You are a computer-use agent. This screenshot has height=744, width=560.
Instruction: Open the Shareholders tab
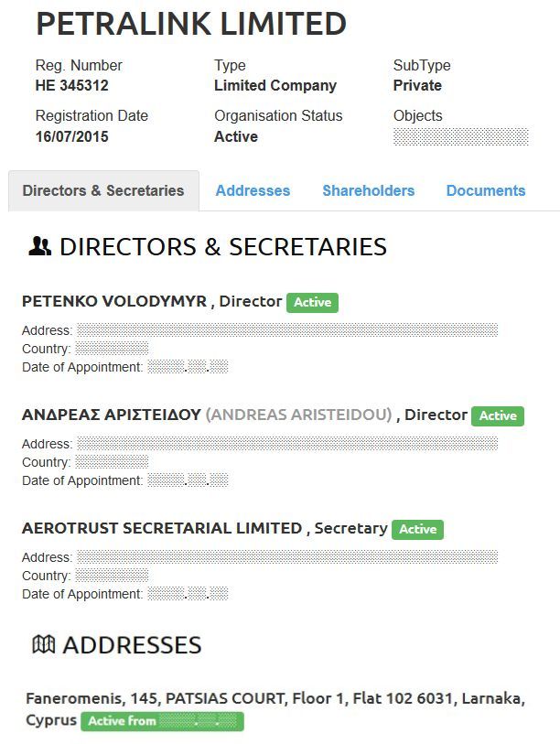[368, 191]
